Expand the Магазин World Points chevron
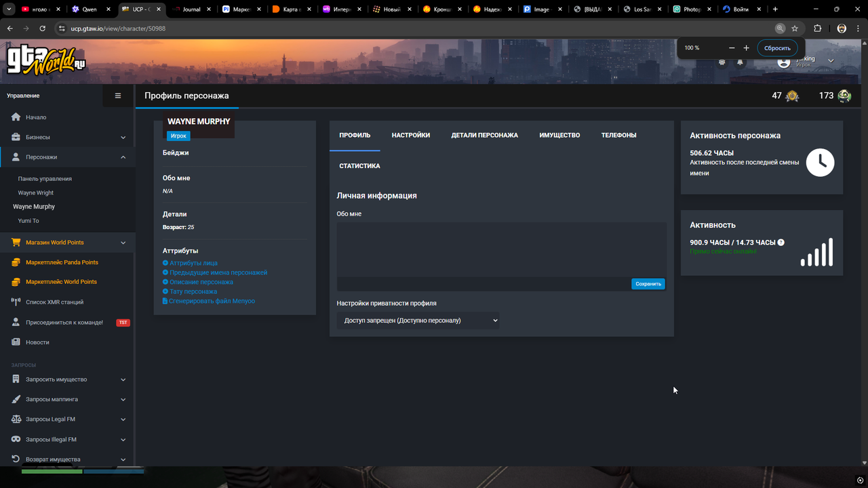 point(123,243)
